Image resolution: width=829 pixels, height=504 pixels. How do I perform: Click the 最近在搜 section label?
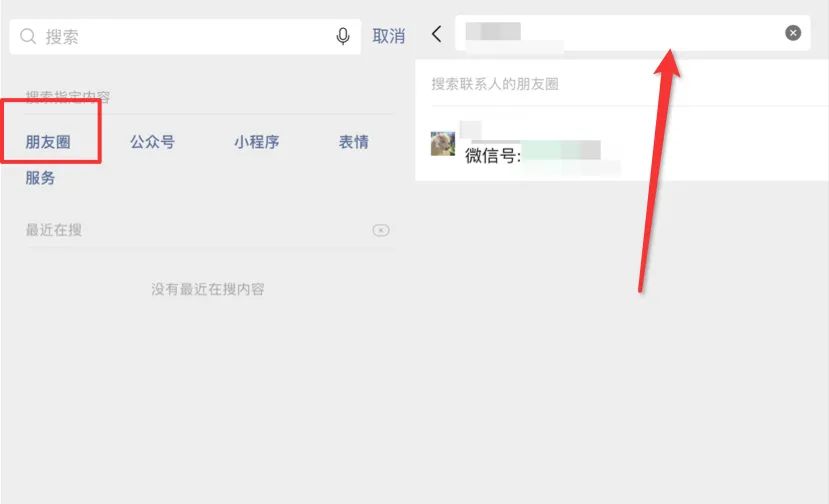[53, 230]
